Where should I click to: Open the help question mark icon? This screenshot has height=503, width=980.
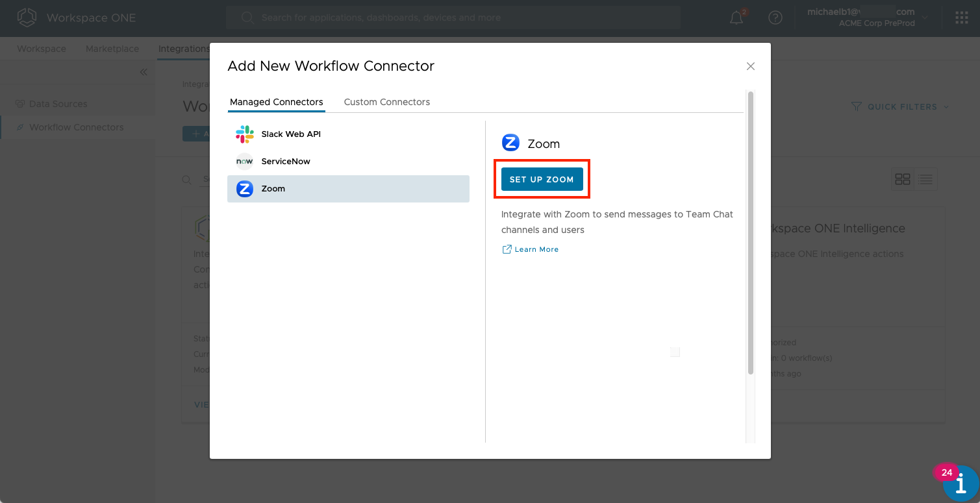[775, 18]
